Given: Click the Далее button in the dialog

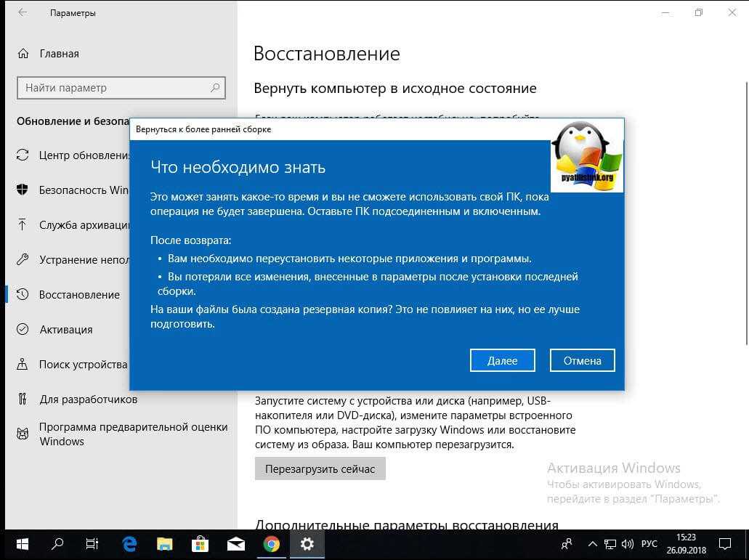Looking at the screenshot, I should (502, 360).
